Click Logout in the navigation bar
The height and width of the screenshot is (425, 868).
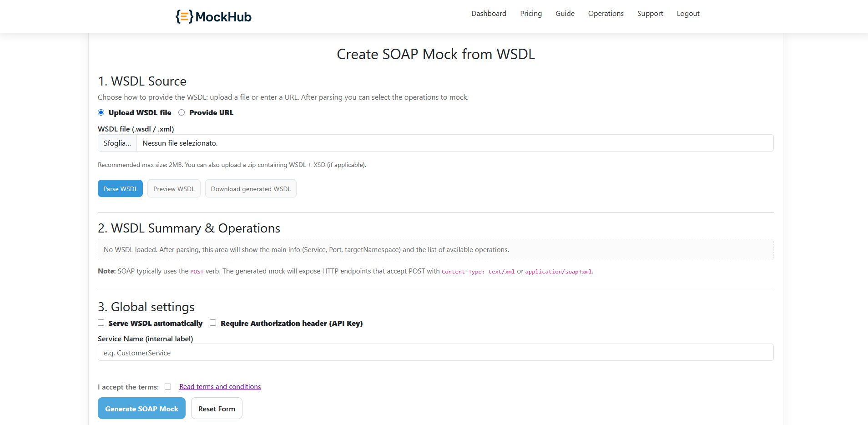[688, 14]
